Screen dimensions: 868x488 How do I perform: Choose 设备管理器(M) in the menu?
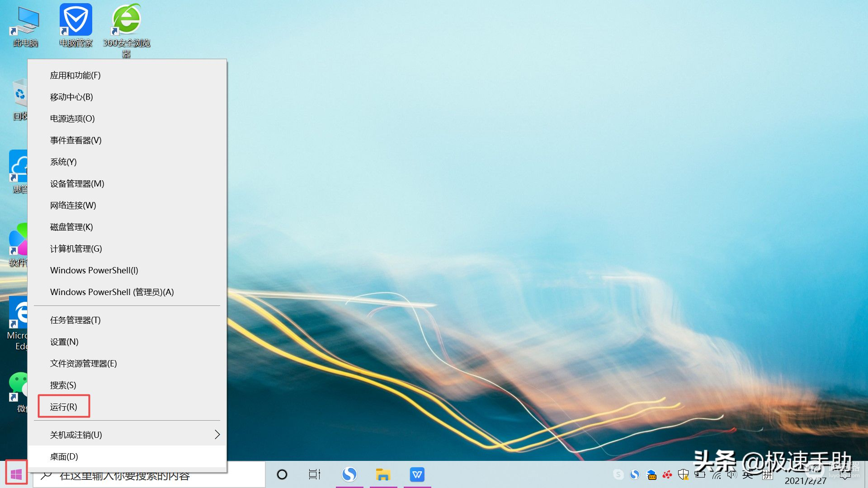[x=77, y=183]
